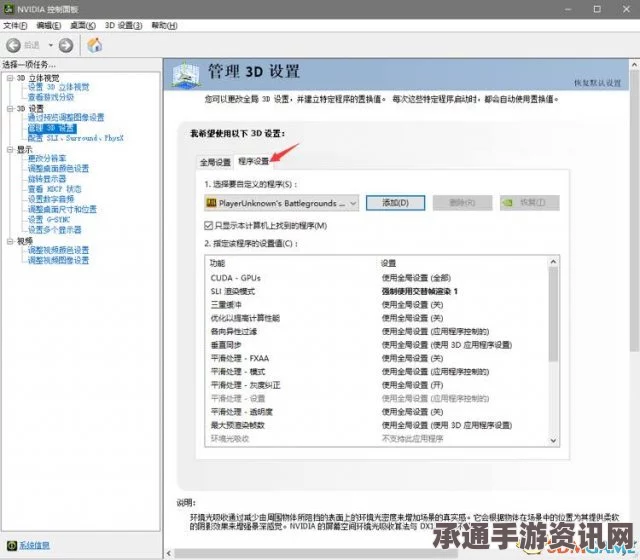Switch to the 程序设置 tab

coord(253,162)
